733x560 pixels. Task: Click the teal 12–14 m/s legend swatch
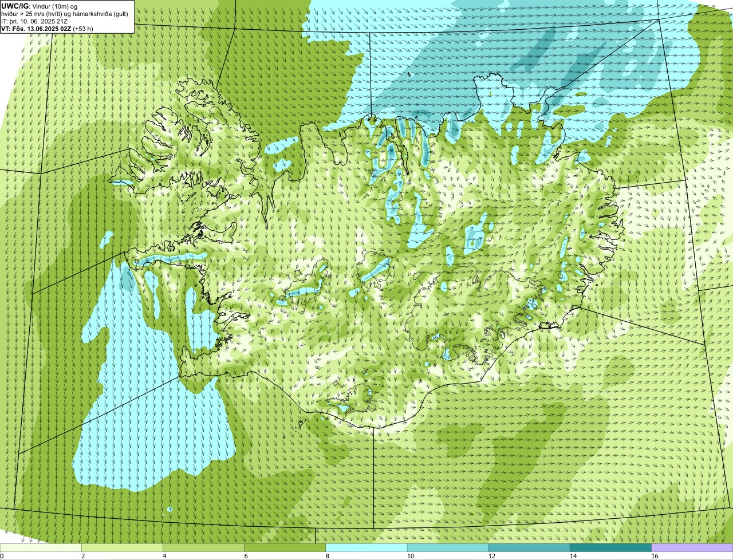pyautogui.click(x=529, y=548)
